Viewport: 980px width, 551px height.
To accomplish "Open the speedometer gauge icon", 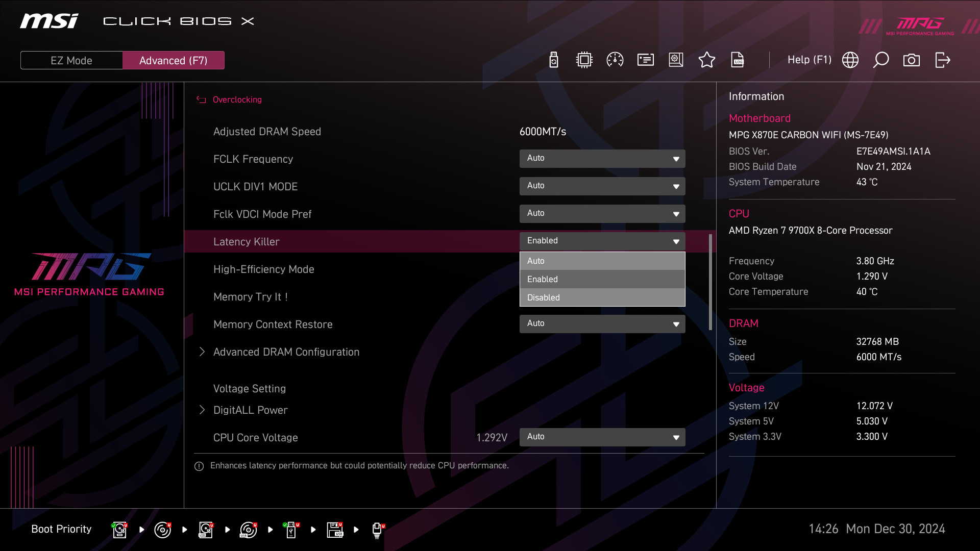I will pyautogui.click(x=615, y=60).
